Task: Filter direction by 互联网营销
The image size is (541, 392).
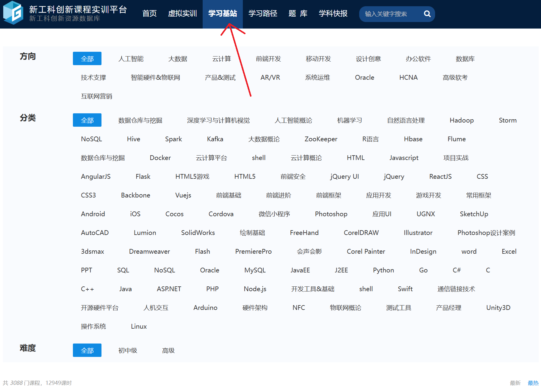Action: click(96, 96)
